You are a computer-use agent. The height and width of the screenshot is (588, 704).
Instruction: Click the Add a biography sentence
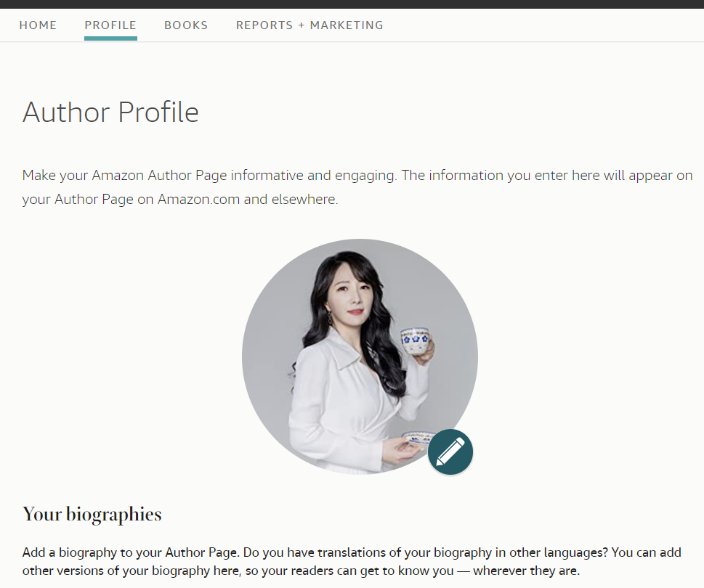point(130,552)
